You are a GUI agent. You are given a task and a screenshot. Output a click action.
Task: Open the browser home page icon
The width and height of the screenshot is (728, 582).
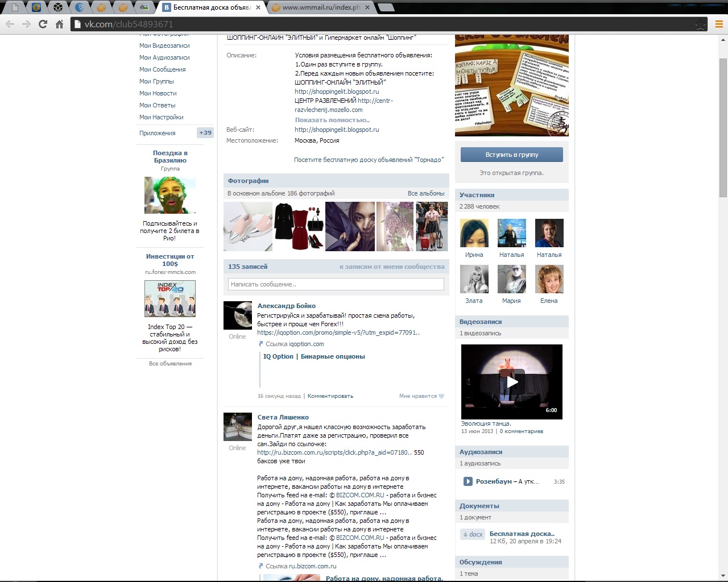(59, 24)
